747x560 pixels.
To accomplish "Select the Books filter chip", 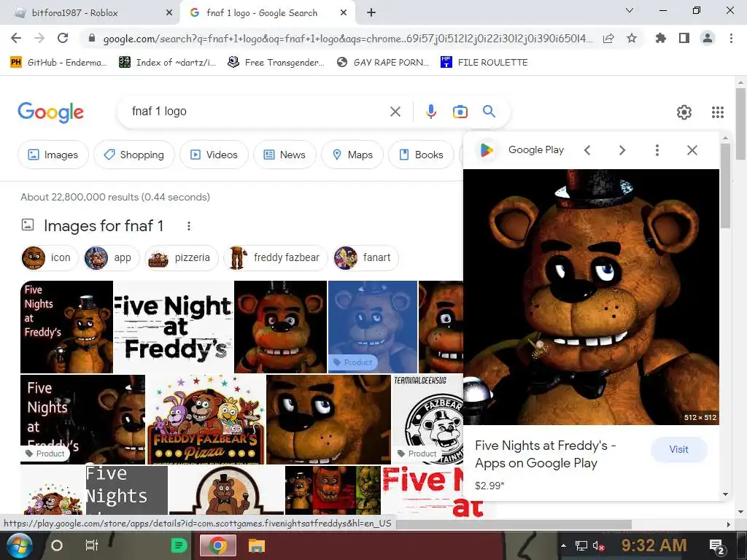I will pyautogui.click(x=421, y=155).
